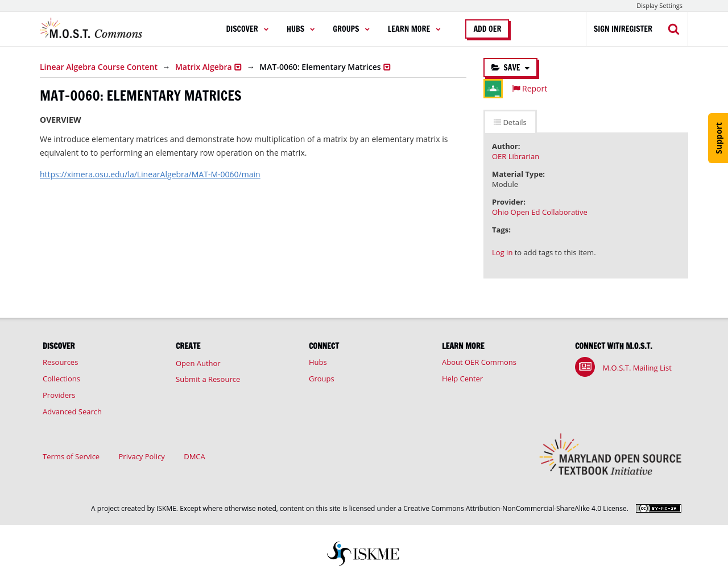Viewport: 728px width, 582px height.
Task: Expand the Learn More menu
Action: coord(413,29)
